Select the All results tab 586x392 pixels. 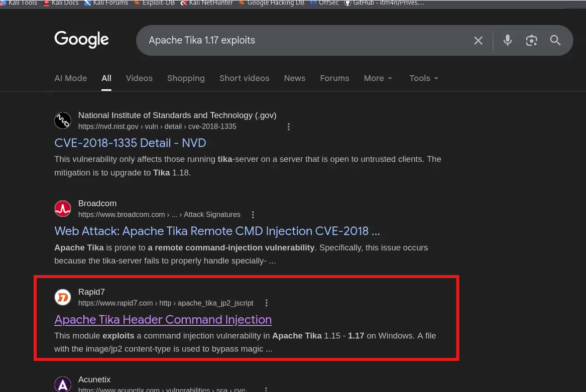pos(106,78)
